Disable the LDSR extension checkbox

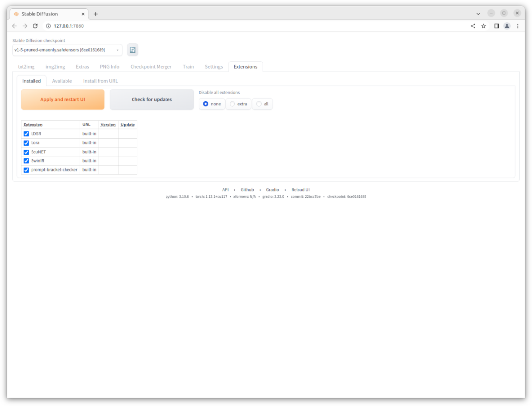26,133
